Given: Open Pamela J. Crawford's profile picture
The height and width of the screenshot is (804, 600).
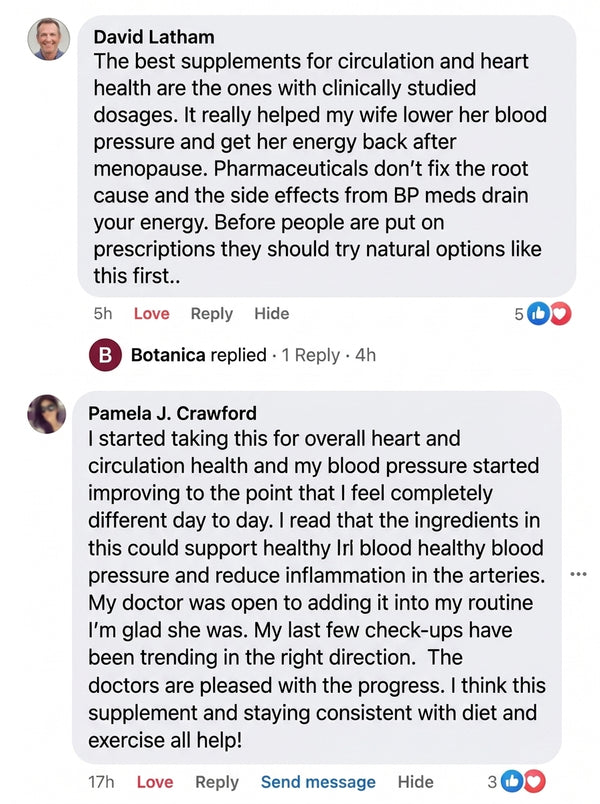Looking at the screenshot, I should (x=47, y=414).
